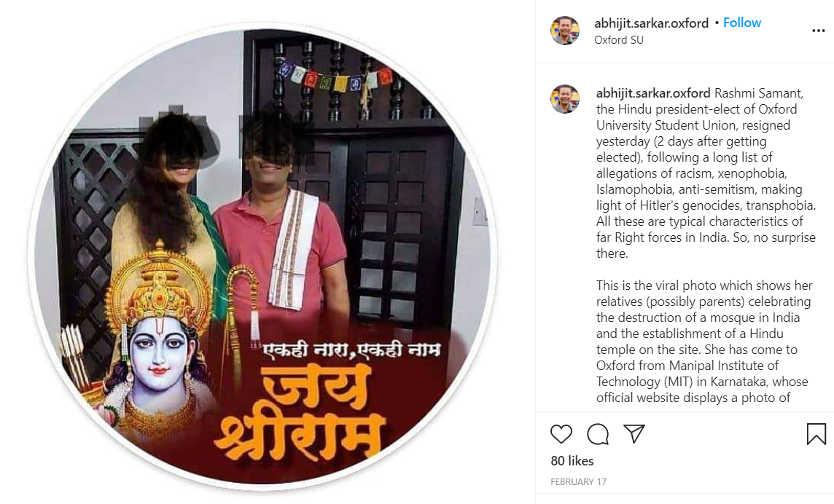Save the post with the bookmark icon
The width and height of the screenshot is (834, 504).
click(816, 434)
